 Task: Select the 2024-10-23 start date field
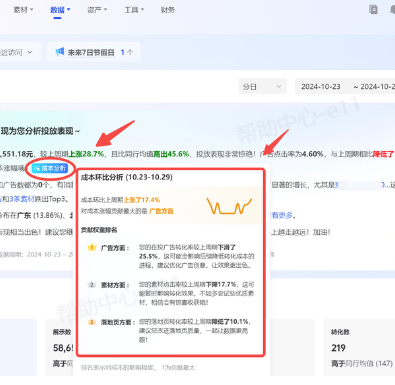click(x=321, y=87)
